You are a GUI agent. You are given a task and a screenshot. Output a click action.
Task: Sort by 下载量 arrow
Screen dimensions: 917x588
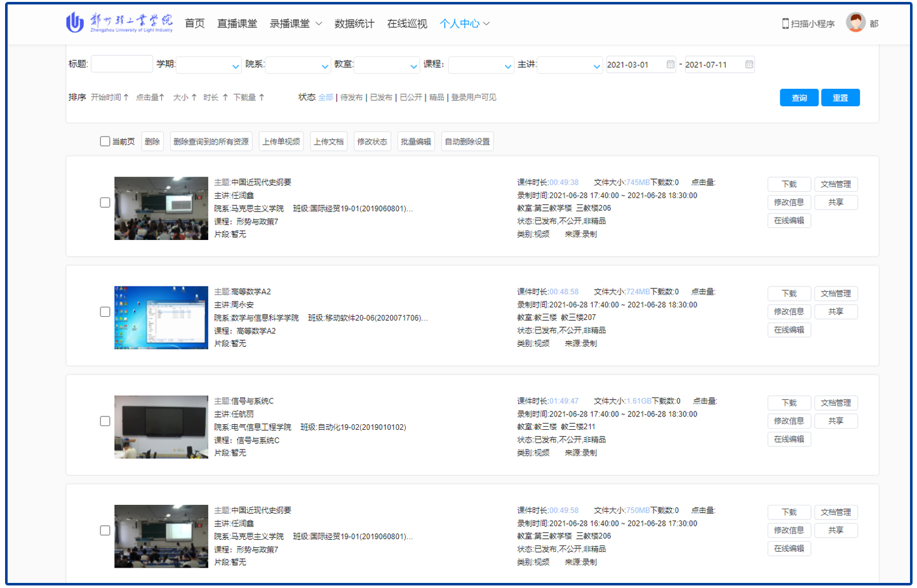[261, 97]
